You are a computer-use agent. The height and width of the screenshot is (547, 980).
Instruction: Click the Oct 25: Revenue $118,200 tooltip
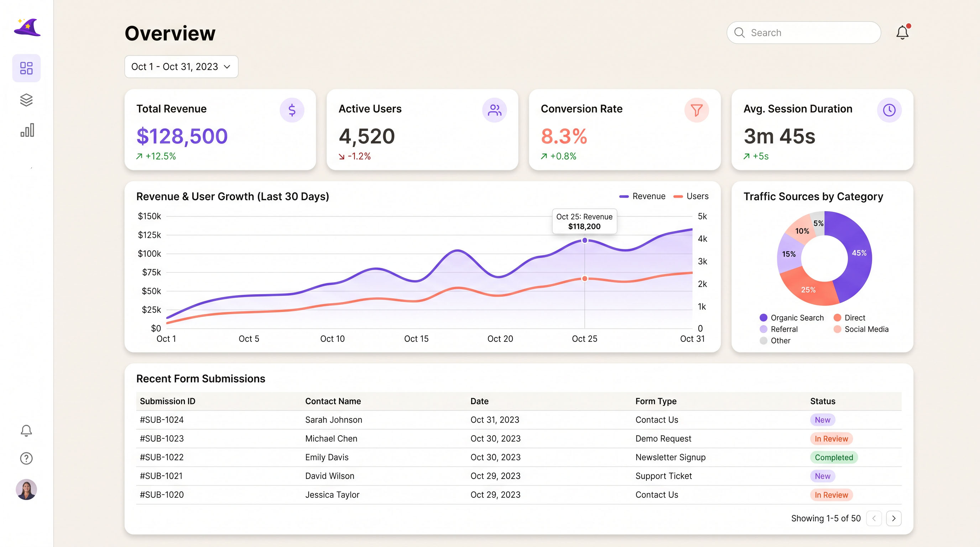[x=584, y=222]
